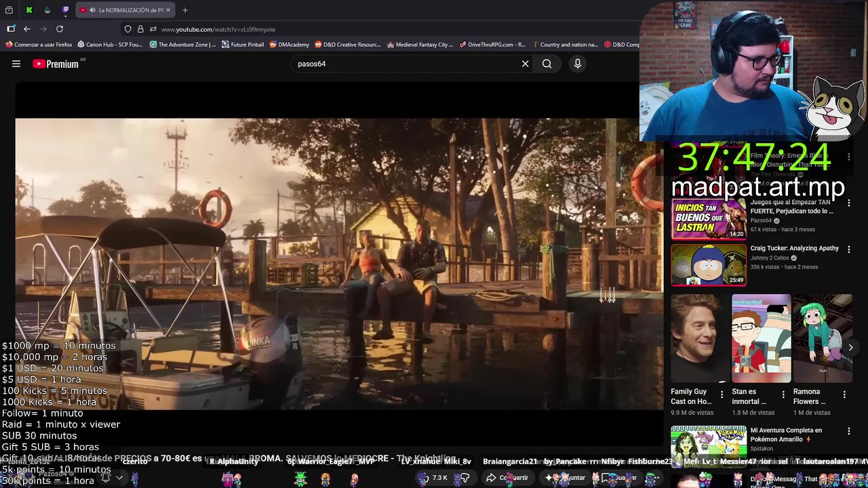868x488 pixels.
Task: Open the site permissions icon in address bar
Action: [x=153, y=29]
